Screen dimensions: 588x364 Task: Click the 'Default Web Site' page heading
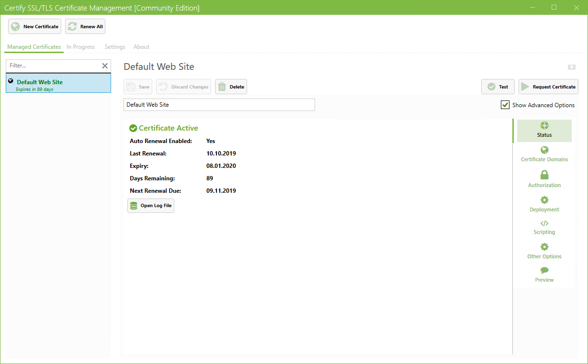pos(159,66)
